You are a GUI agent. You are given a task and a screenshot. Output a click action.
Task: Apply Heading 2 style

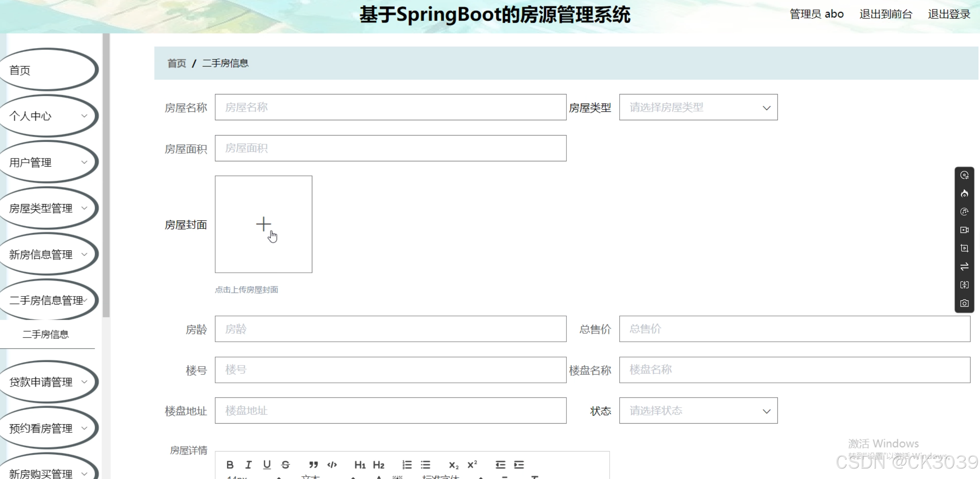click(378, 464)
